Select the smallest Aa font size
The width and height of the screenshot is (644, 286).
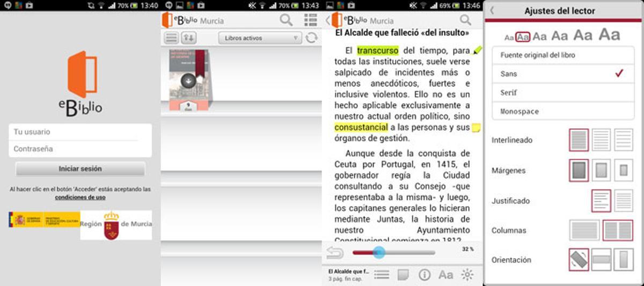click(x=509, y=38)
